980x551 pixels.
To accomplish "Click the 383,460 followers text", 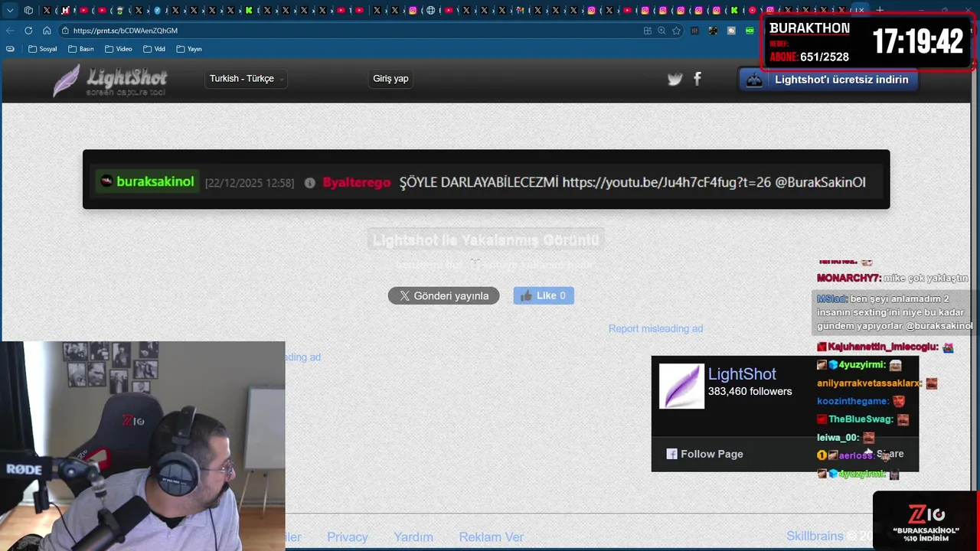I will coord(750,391).
